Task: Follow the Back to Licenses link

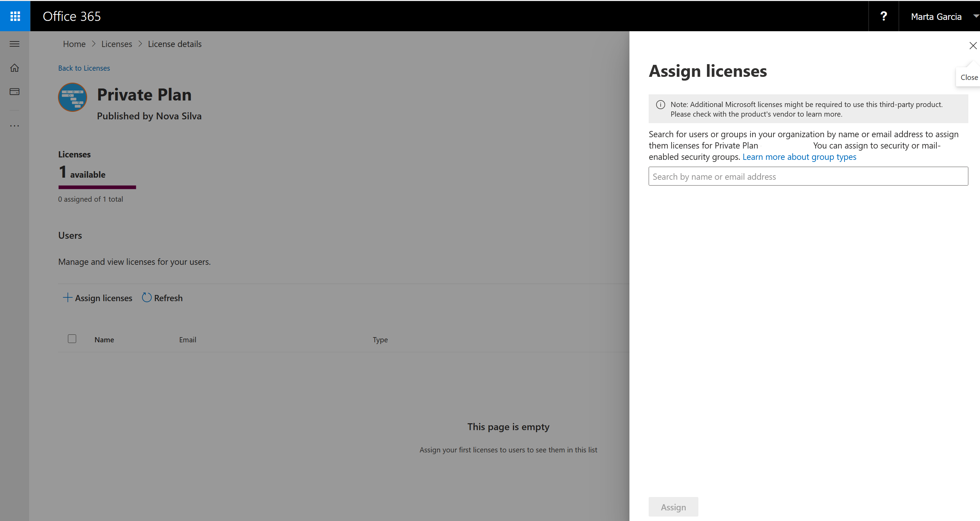Action: tap(84, 68)
